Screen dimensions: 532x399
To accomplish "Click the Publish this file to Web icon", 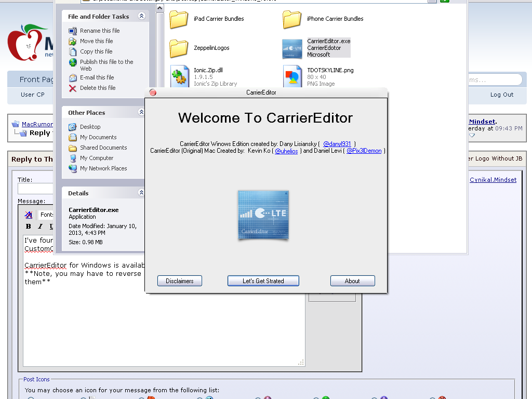I will (73, 62).
